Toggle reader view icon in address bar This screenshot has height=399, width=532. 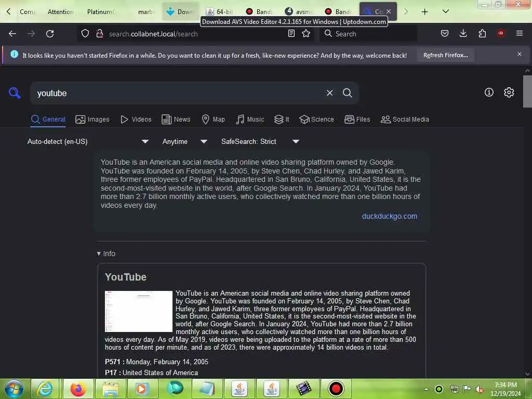click(x=291, y=34)
